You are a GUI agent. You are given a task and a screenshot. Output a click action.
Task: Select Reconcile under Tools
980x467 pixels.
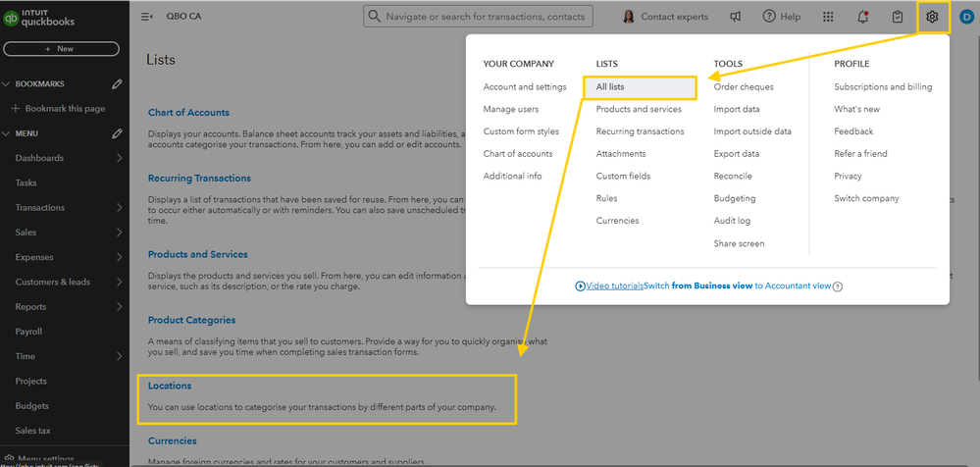733,177
